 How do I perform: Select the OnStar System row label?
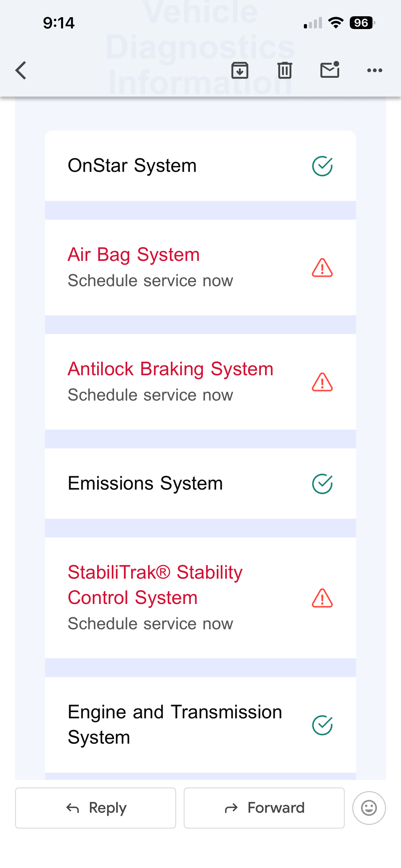(x=132, y=166)
